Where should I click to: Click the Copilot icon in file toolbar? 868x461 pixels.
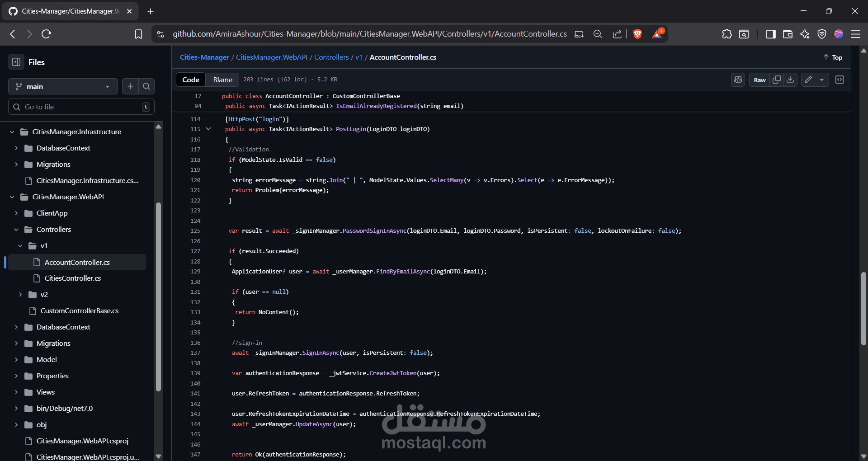point(738,80)
